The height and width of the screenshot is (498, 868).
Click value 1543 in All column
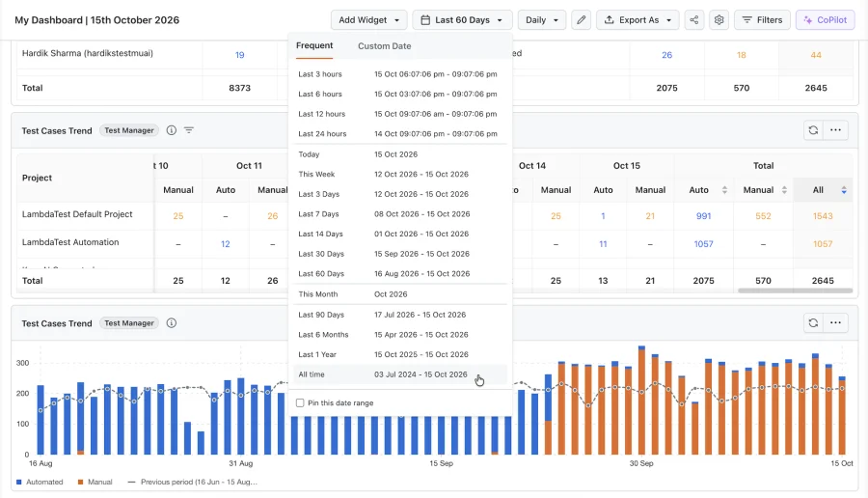(823, 216)
